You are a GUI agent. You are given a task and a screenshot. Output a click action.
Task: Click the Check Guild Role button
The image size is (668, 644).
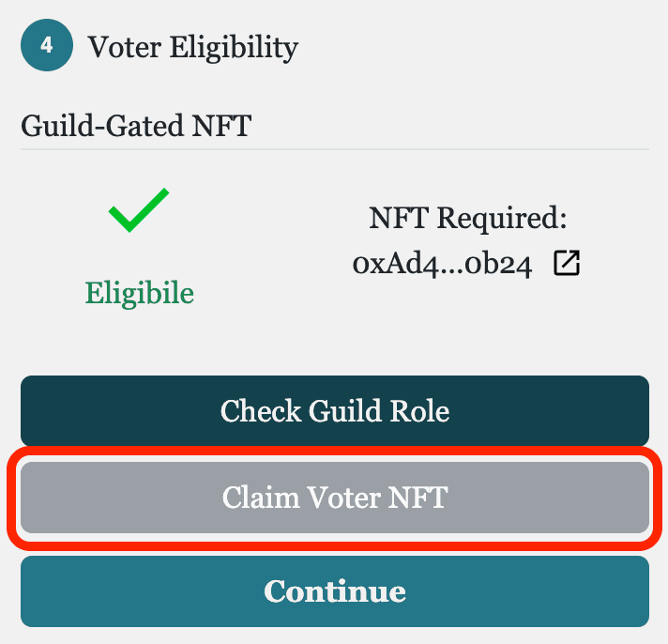click(x=335, y=411)
